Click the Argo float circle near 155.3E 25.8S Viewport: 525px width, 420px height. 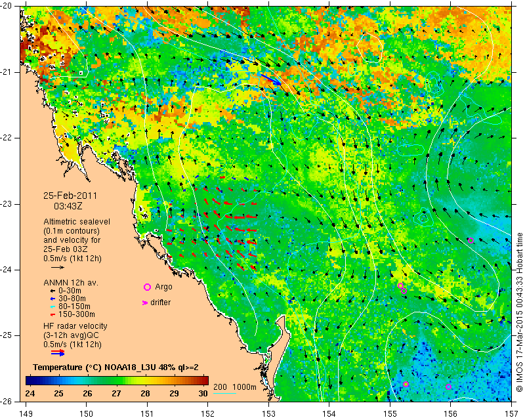pos(406,384)
